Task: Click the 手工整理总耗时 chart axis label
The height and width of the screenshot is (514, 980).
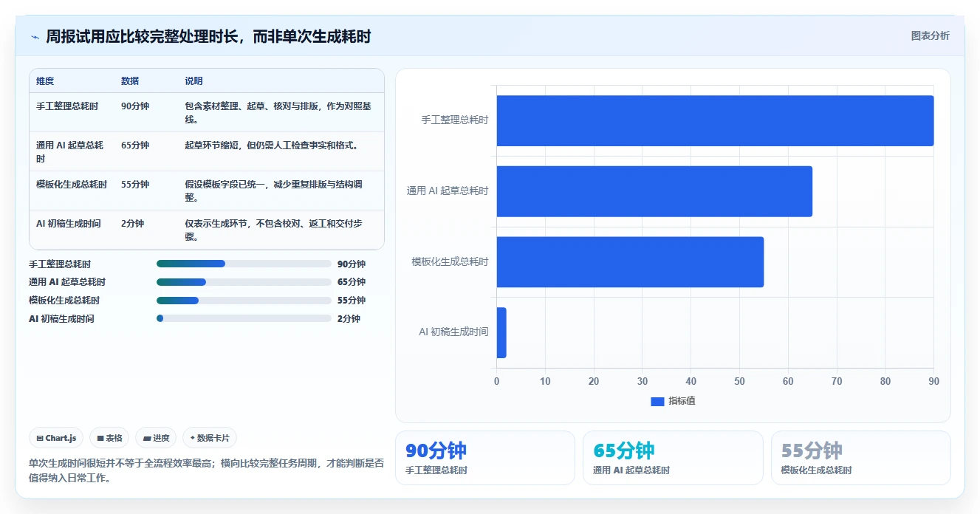Action: (455, 120)
